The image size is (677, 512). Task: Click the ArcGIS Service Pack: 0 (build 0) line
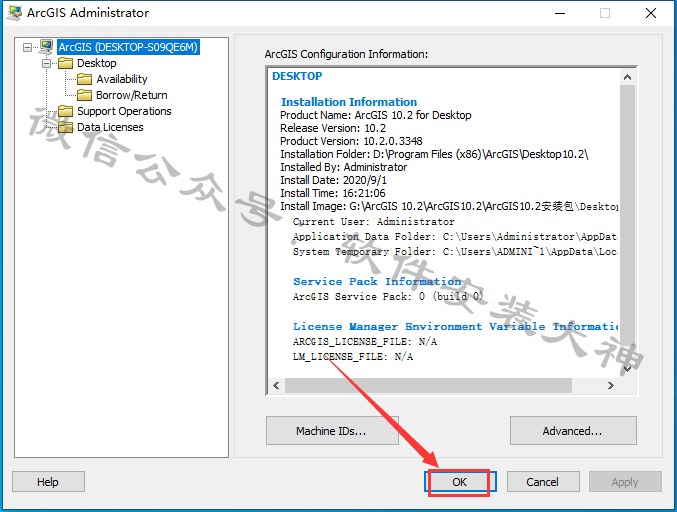pos(388,297)
